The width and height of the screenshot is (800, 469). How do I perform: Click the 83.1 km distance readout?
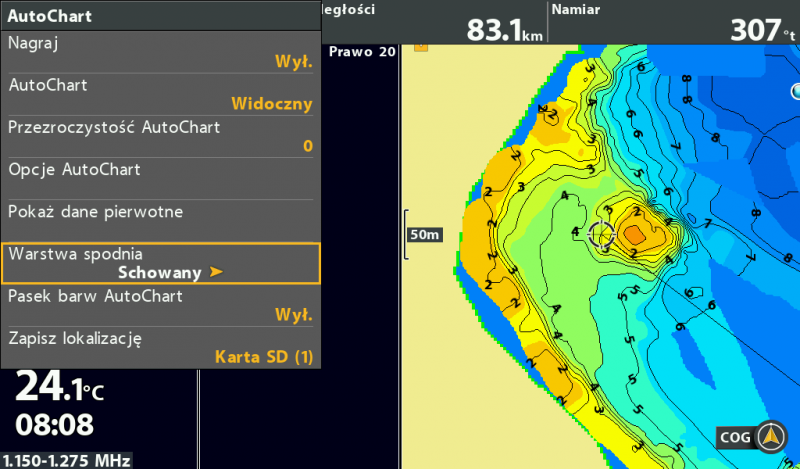pyautogui.click(x=505, y=30)
